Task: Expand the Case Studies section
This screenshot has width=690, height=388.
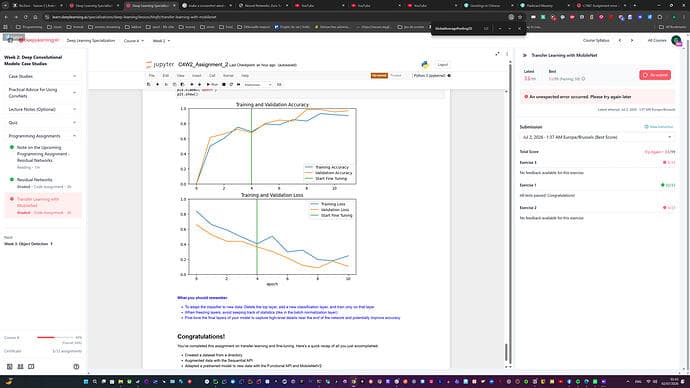Action: click(x=42, y=76)
